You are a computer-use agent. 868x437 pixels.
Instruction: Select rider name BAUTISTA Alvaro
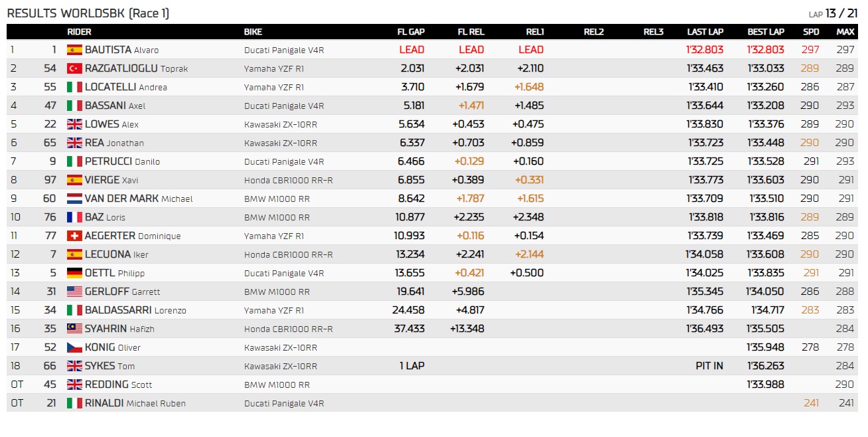click(121, 50)
